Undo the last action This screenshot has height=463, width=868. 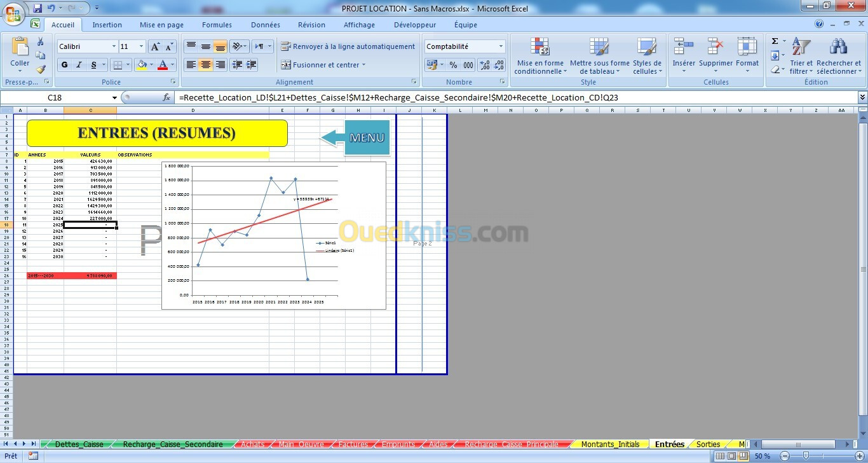coord(51,8)
